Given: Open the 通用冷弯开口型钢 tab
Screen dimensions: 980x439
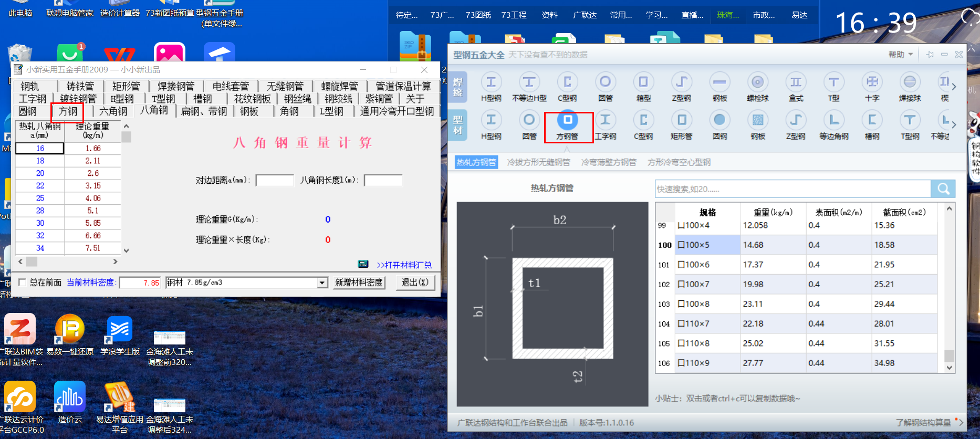Looking at the screenshot, I should [397, 111].
